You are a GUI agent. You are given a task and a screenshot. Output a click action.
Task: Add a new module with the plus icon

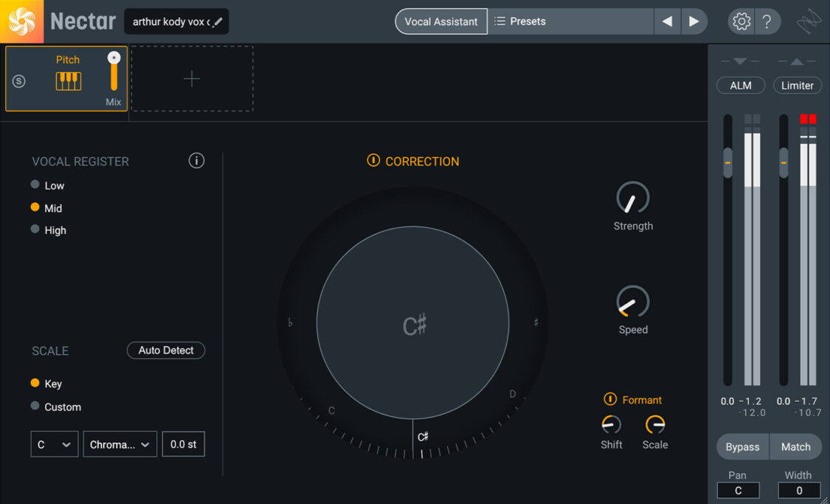click(191, 77)
